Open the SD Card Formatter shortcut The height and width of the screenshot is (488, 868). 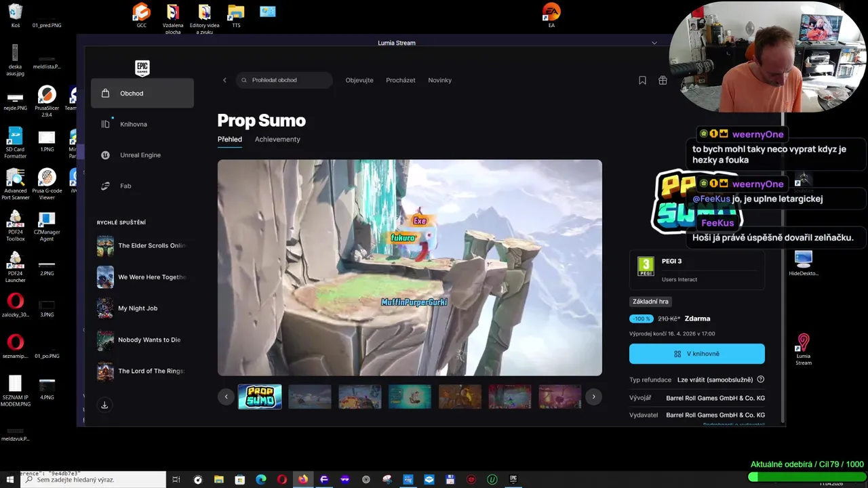click(15, 142)
